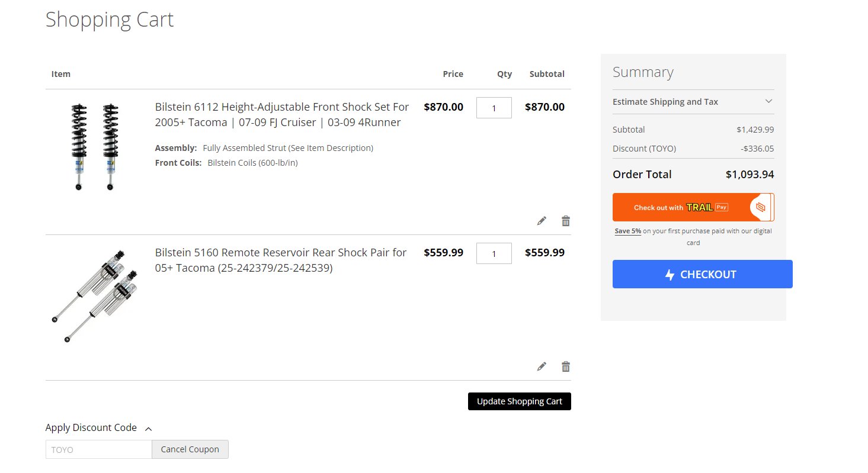
Task: Check out with TRAIL Pay button
Action: pyautogui.click(x=693, y=207)
